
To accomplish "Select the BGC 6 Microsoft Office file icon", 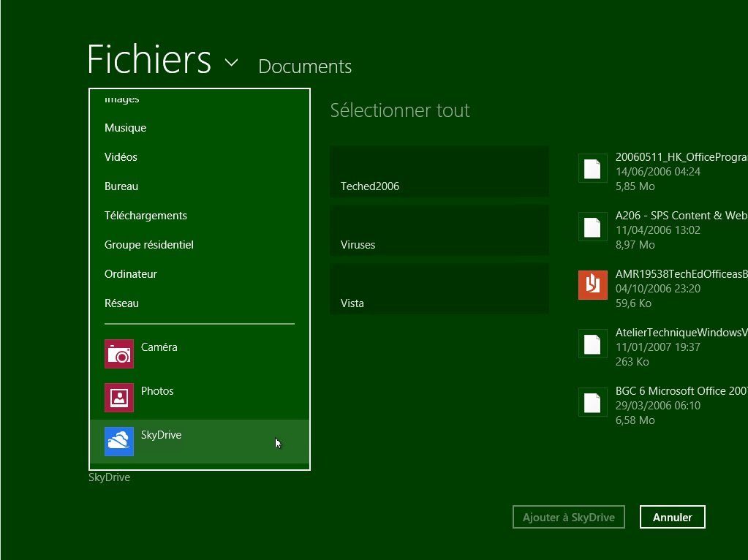I will [592, 403].
